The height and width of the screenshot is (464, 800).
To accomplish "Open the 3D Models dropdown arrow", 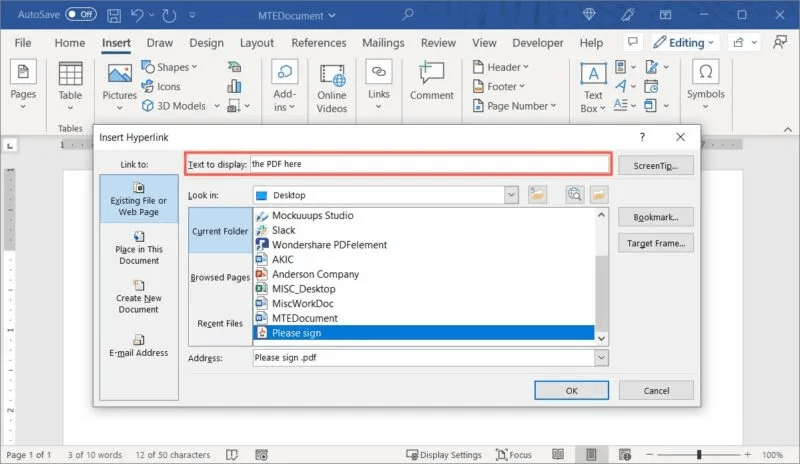I will tap(217, 106).
